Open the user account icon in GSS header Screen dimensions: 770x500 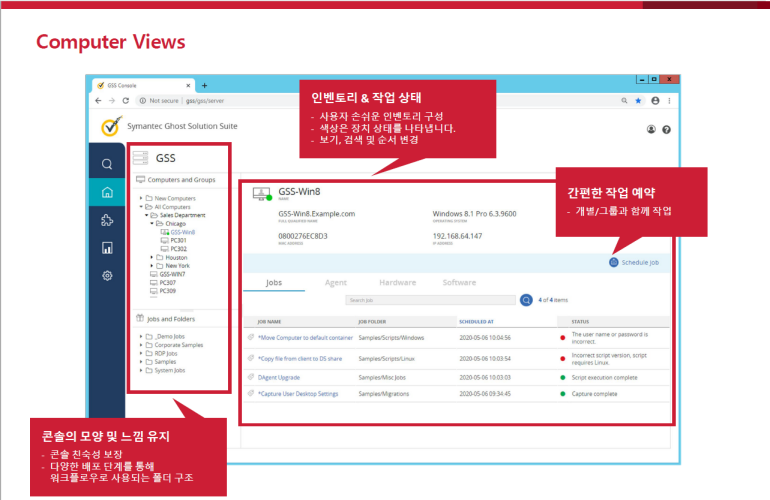pos(651,129)
